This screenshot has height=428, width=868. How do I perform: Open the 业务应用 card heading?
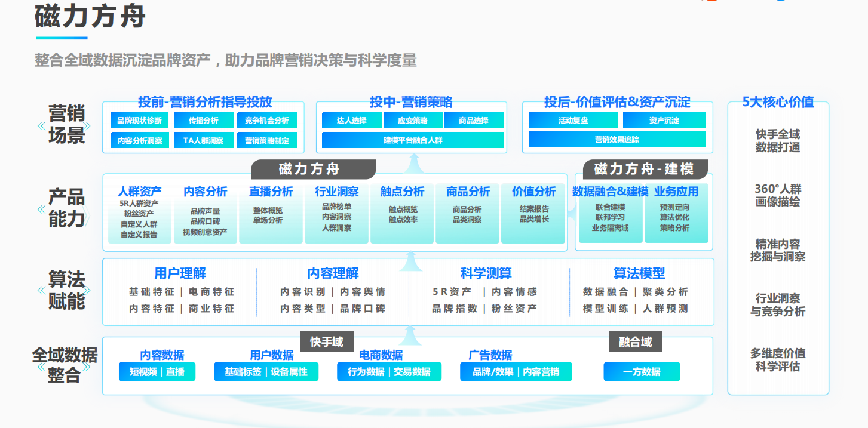pyautogui.click(x=676, y=192)
